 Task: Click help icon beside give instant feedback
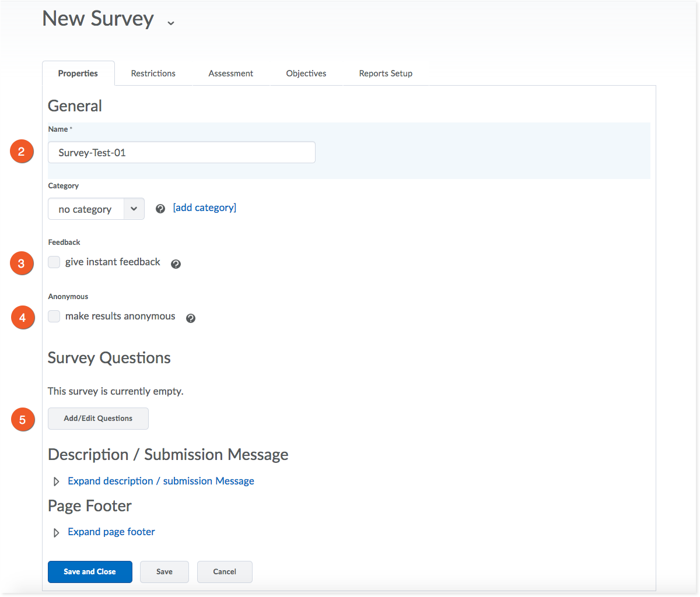tap(176, 264)
